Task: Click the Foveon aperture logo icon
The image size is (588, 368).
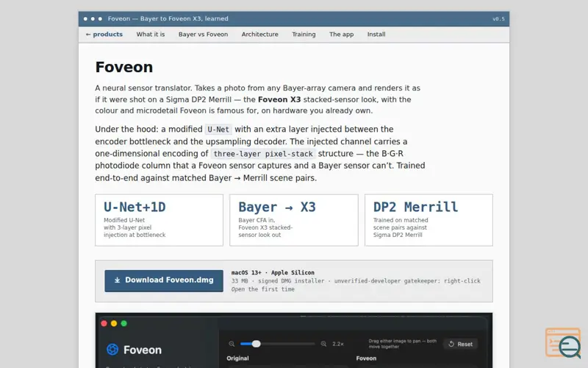Action: tap(112, 350)
